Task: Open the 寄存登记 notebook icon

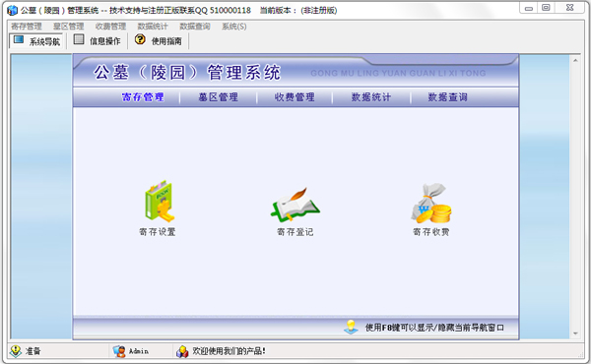Action: coord(295,205)
